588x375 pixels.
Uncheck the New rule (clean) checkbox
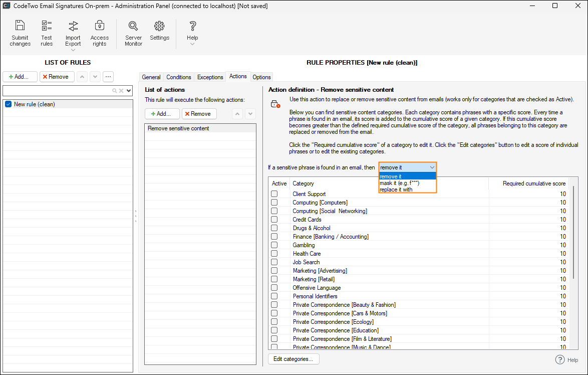pyautogui.click(x=8, y=104)
